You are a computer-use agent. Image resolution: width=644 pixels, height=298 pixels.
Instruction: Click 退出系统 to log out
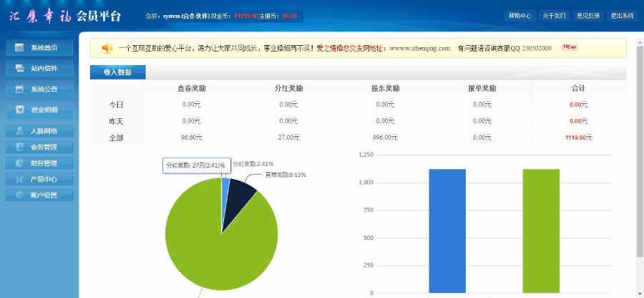pos(620,16)
